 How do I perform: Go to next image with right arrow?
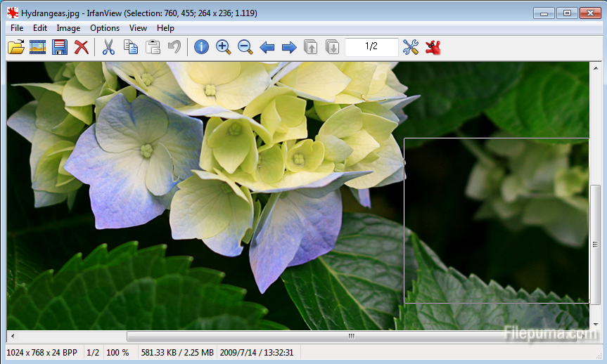point(288,47)
